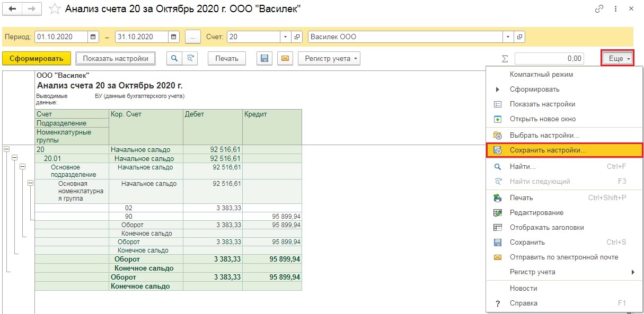Click the Find Next toolbar icon
The image size is (644, 314).
190,59
